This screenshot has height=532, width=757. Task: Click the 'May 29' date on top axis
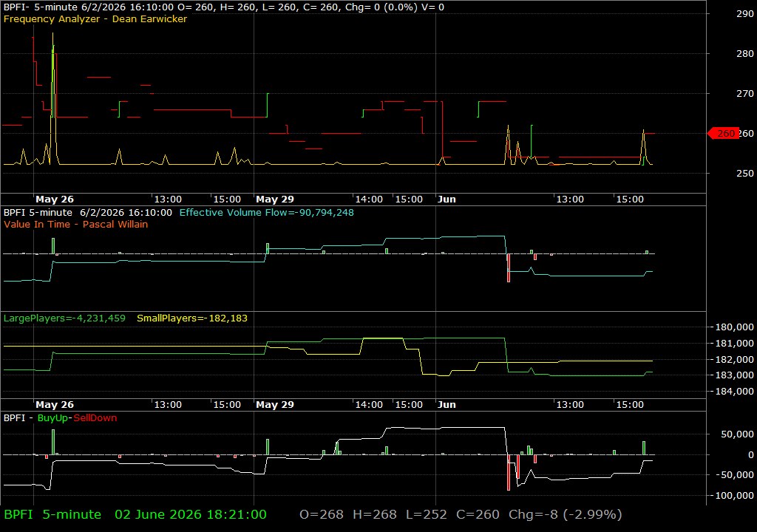275,199
